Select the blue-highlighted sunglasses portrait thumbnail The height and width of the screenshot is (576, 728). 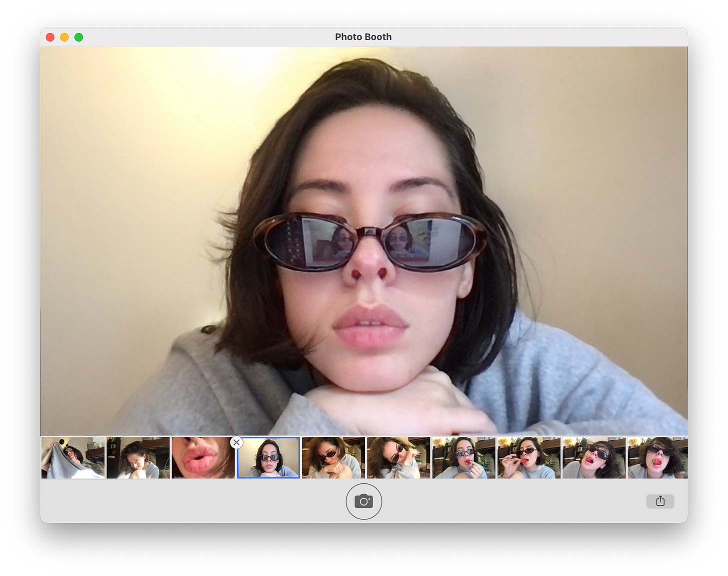pos(268,457)
